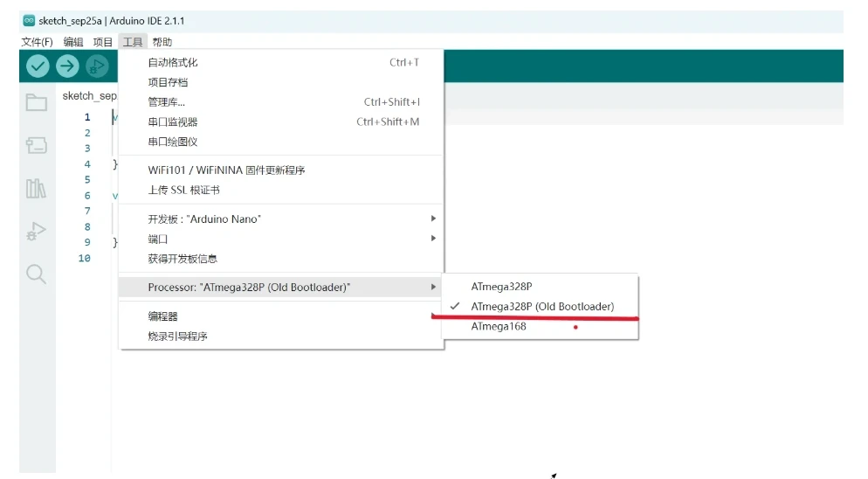The width and height of the screenshot is (868, 479).
Task: Click 烧录引导程序 to burn bootloader
Action: (x=177, y=337)
